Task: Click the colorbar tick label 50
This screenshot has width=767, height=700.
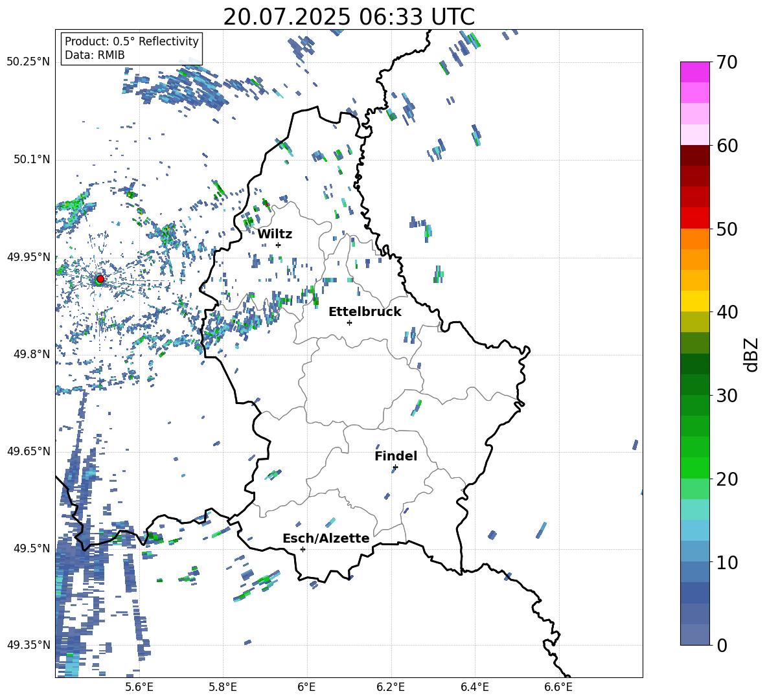Action: (726, 229)
